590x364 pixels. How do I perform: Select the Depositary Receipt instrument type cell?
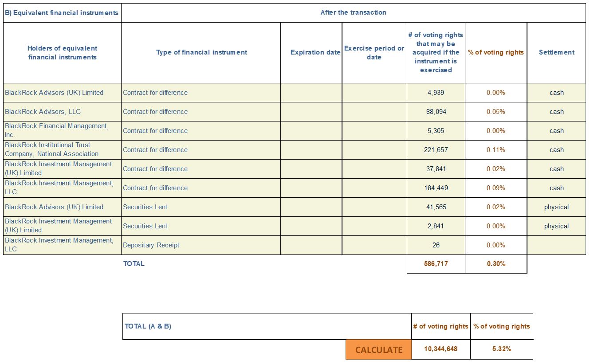click(x=201, y=245)
